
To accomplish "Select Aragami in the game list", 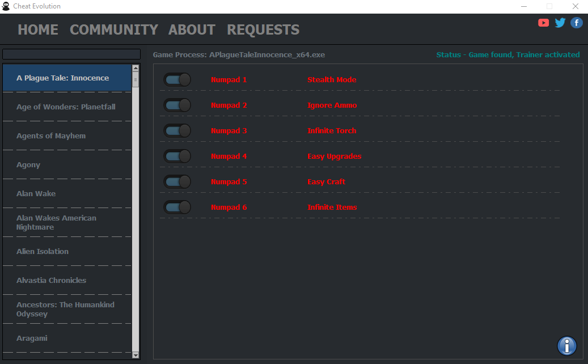I will pyautogui.click(x=67, y=338).
